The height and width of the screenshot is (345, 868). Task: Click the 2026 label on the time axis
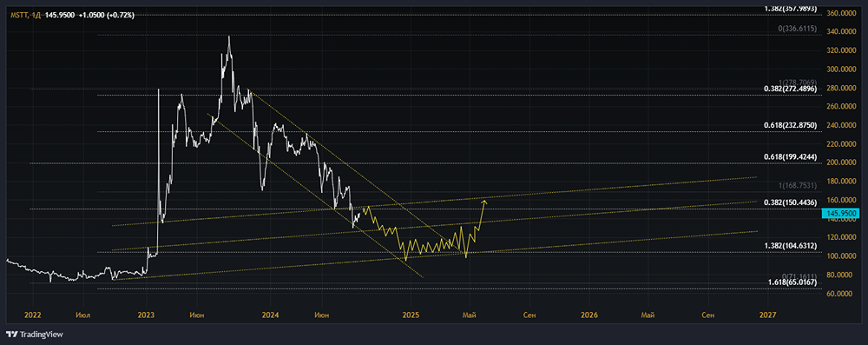click(x=589, y=315)
